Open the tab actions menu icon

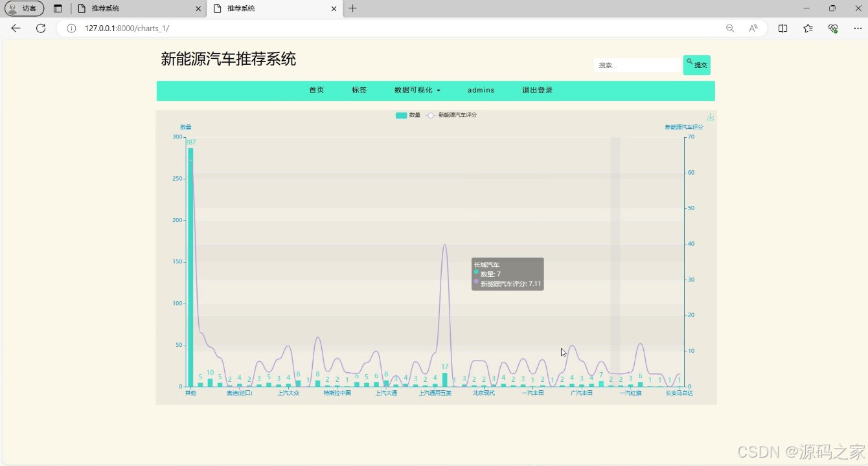point(58,8)
